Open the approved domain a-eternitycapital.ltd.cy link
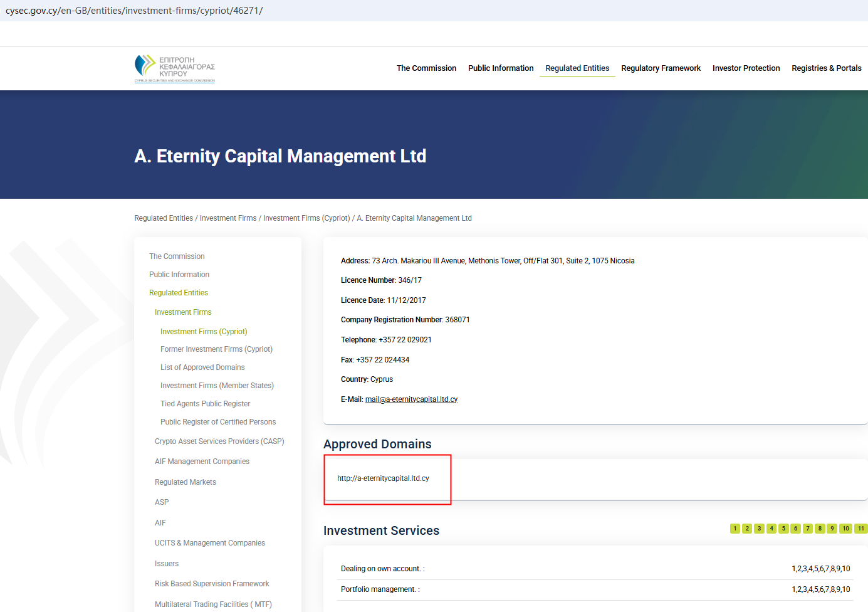868x612 pixels. click(x=383, y=478)
